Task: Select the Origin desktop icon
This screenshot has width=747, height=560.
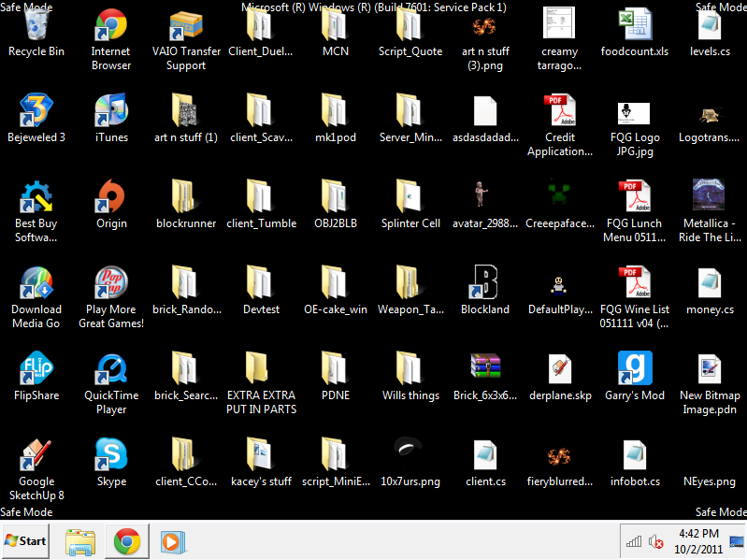Action: 111,198
